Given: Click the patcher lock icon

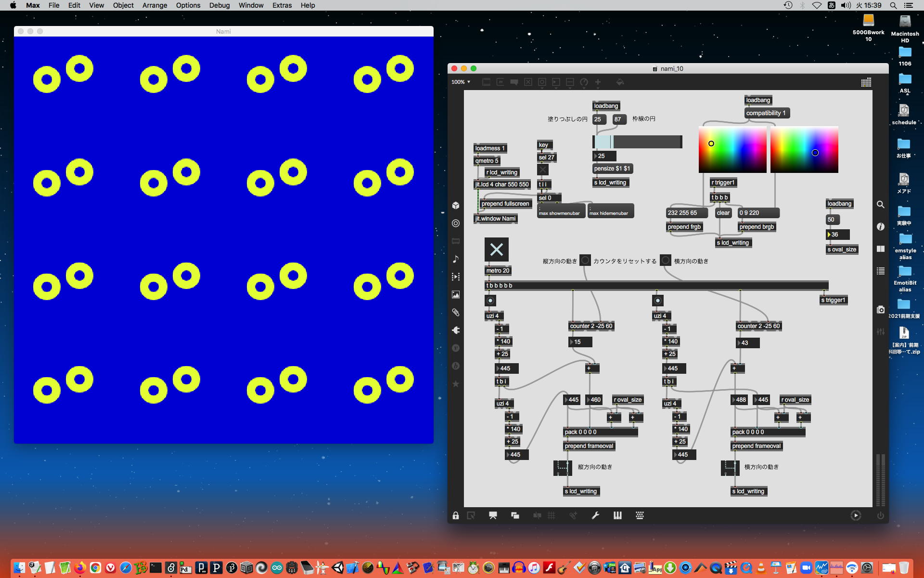Looking at the screenshot, I should tap(456, 515).
